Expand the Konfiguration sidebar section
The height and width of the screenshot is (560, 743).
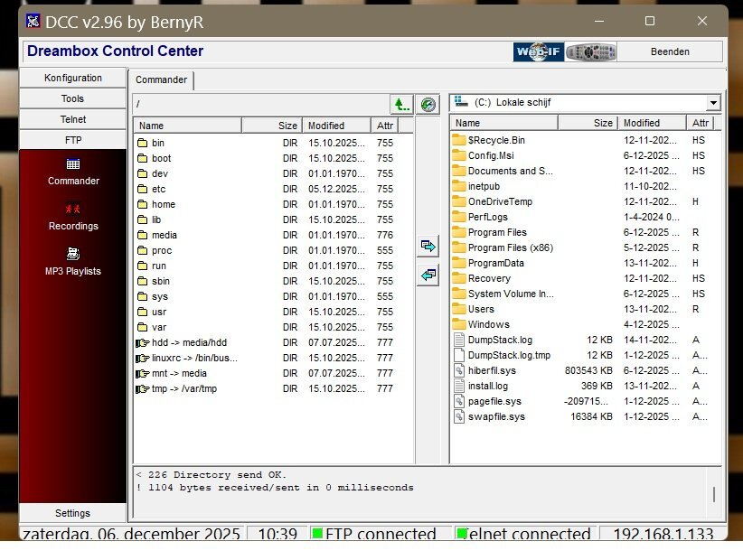73,78
